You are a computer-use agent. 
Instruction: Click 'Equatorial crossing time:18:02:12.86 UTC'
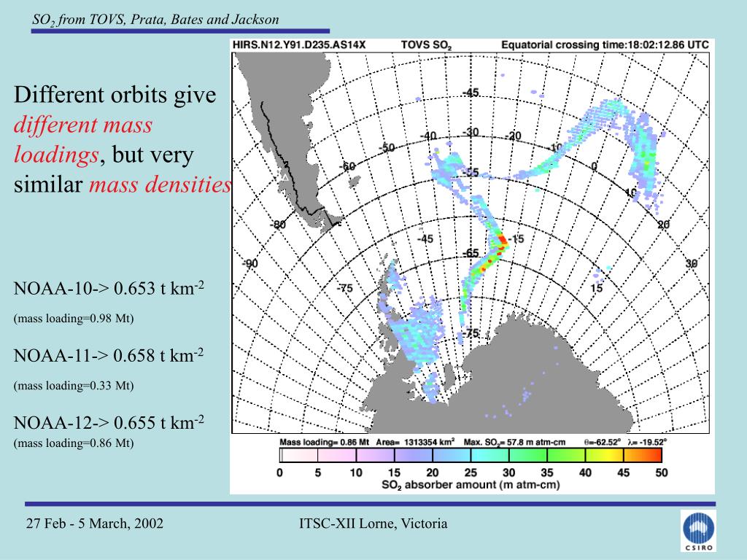click(605, 44)
